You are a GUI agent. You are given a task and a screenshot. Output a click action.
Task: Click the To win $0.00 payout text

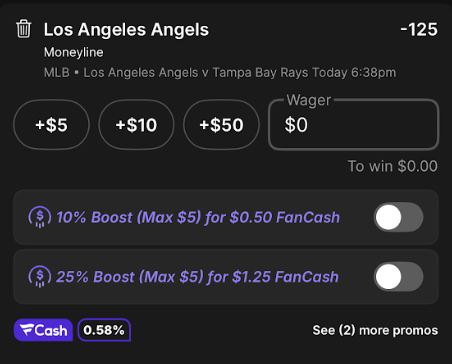tap(393, 166)
